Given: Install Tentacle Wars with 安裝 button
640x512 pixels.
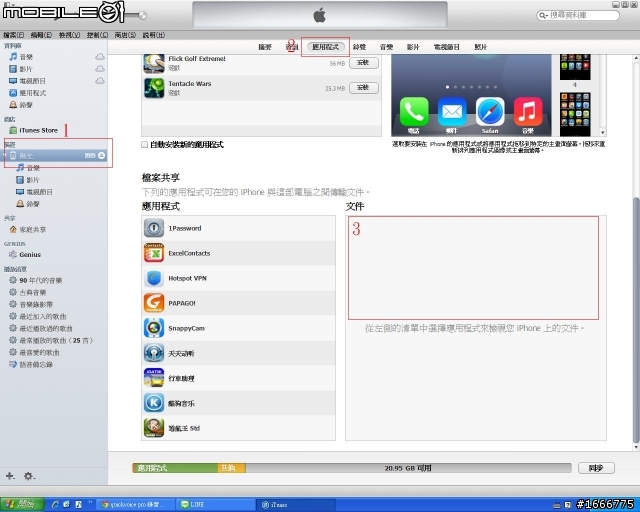Looking at the screenshot, I should coord(363,88).
